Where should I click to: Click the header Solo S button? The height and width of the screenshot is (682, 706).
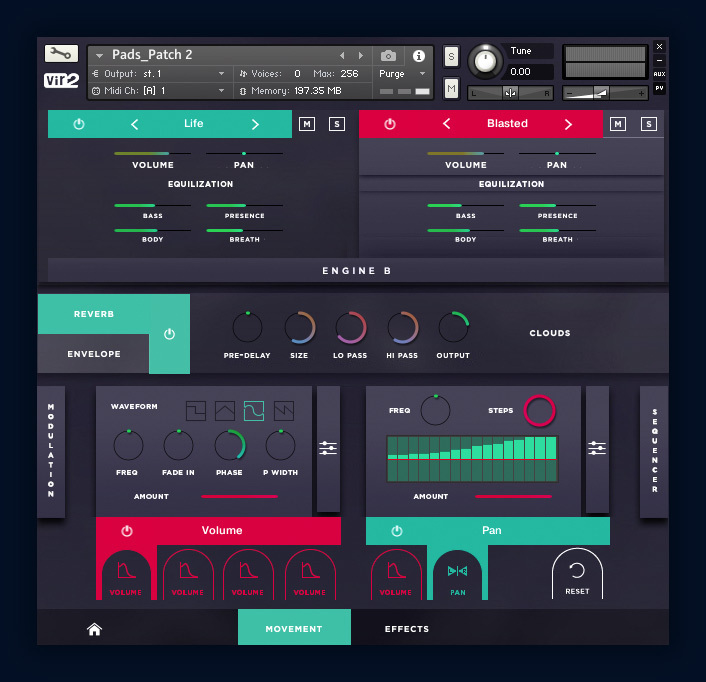point(451,56)
